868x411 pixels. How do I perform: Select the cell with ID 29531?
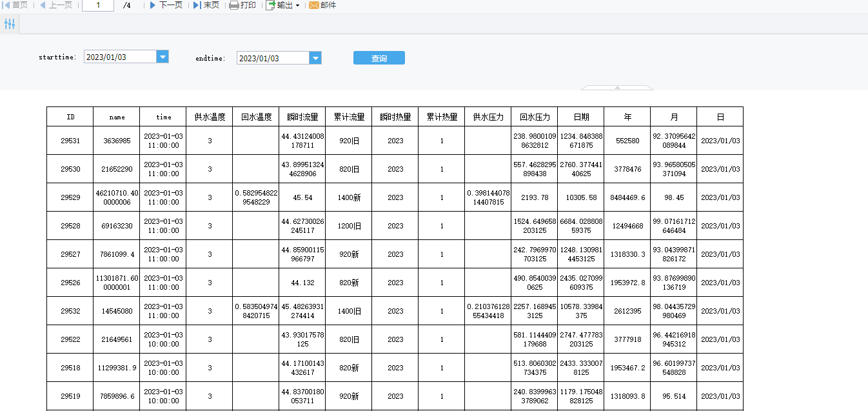click(x=70, y=141)
